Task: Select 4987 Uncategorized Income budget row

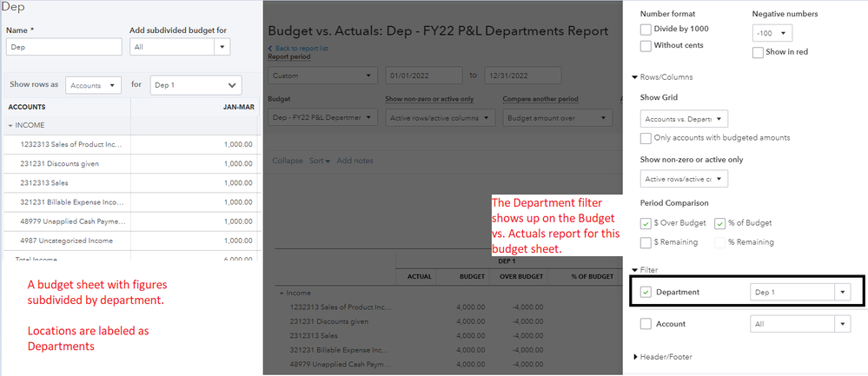Action: click(130, 241)
